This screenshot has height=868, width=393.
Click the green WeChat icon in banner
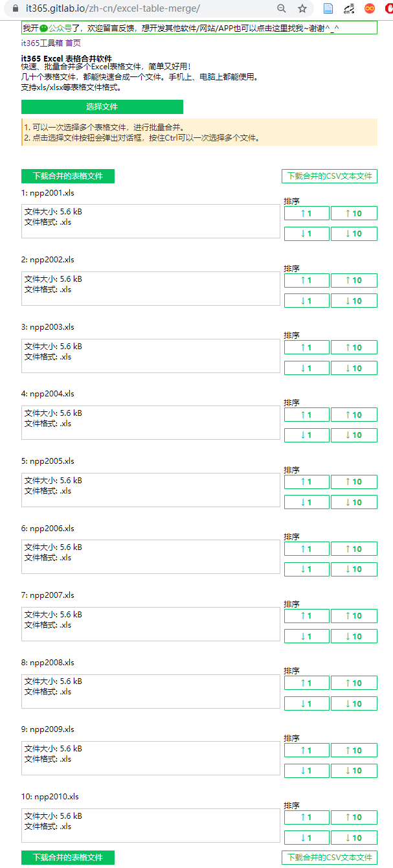tap(44, 29)
